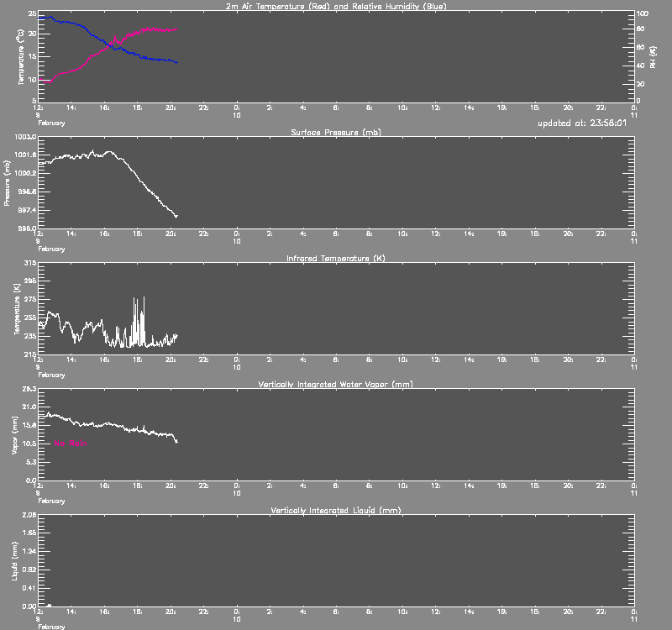Click the end of the red temperature curve
Viewport: 672px width, 630px height.
176,29
